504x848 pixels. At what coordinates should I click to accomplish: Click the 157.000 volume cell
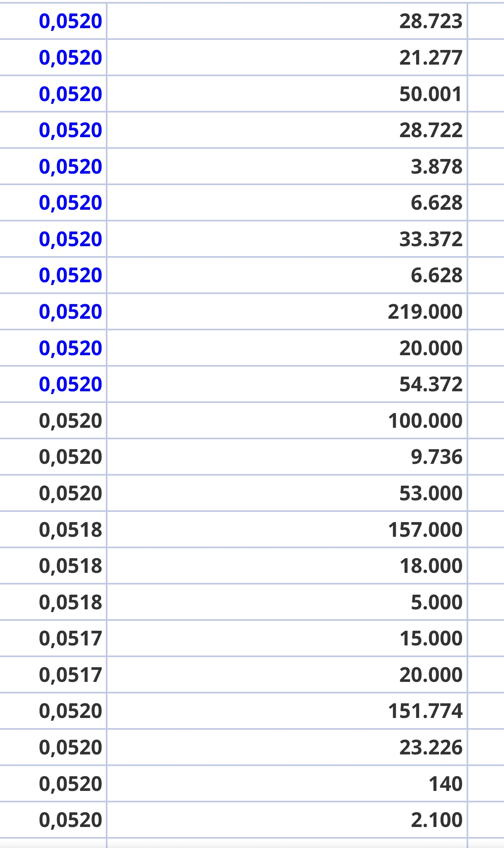click(x=287, y=530)
